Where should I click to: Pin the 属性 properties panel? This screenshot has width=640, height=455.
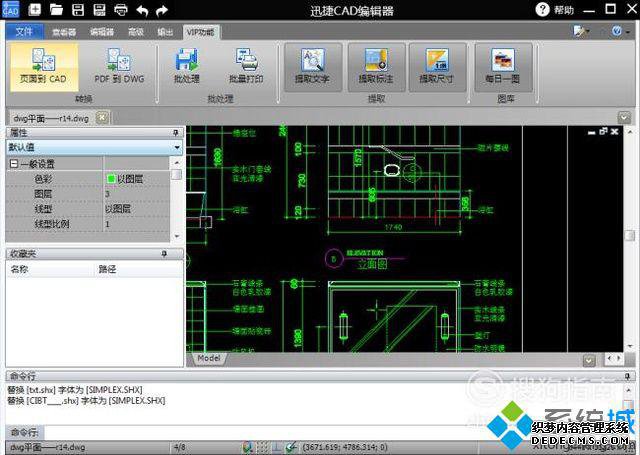(176, 133)
